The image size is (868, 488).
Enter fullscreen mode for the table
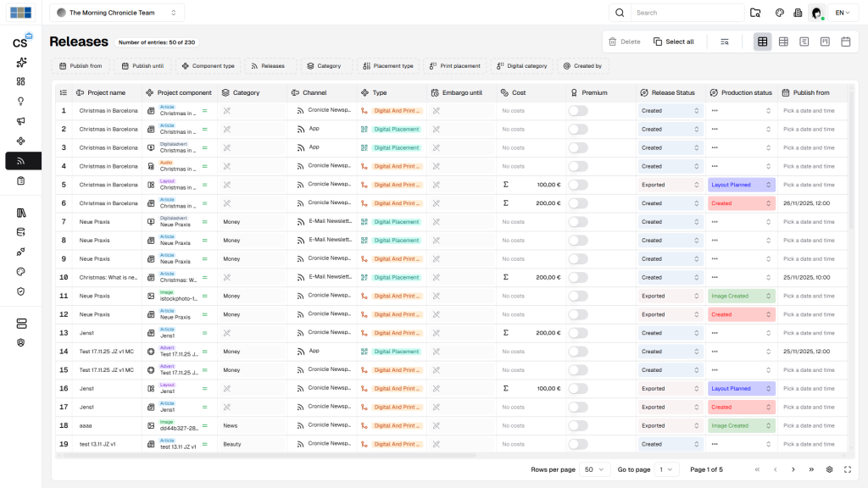[848, 469]
